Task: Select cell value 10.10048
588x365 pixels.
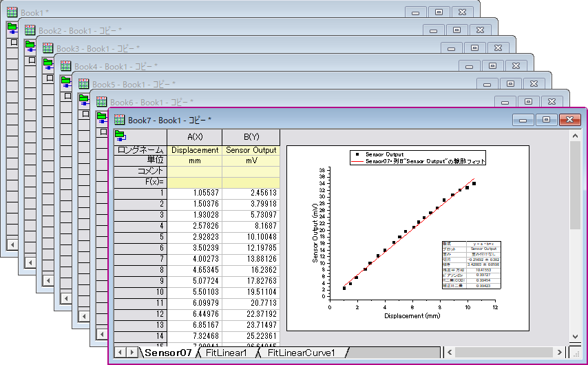Action: click(251, 237)
